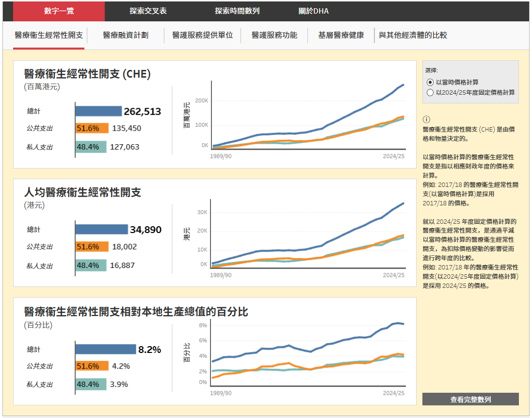Open 與其他經濟體的比較 sub-tab
532x418 pixels.
pyautogui.click(x=413, y=35)
